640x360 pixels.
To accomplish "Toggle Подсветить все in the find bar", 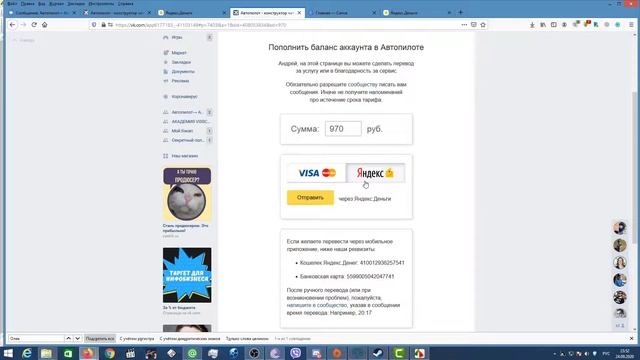I will tap(100, 338).
